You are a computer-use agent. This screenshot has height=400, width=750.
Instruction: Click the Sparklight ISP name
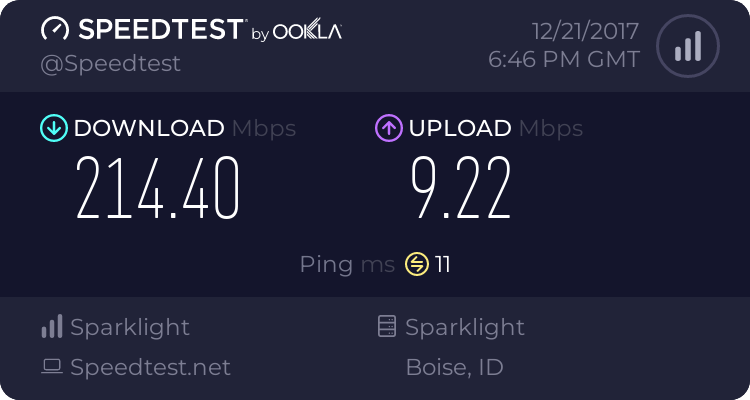130,327
